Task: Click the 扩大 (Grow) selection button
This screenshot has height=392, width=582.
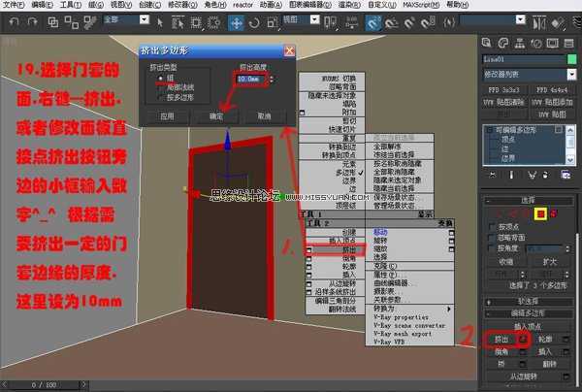Action: pyautogui.click(x=549, y=262)
